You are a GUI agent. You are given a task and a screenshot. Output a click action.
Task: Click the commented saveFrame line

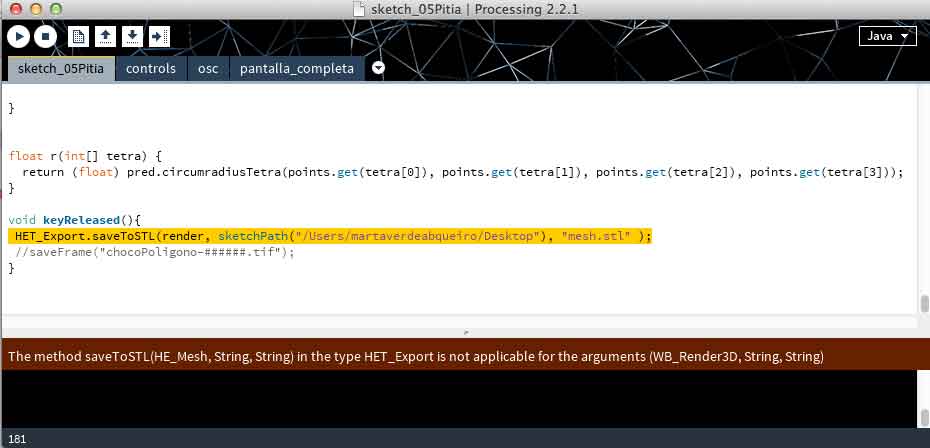(x=155, y=252)
